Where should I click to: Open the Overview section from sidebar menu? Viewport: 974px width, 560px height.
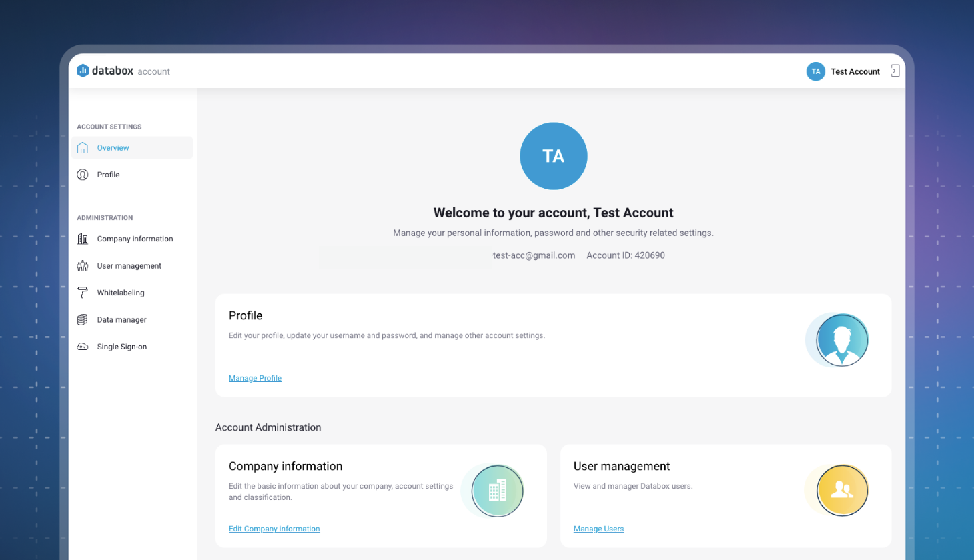click(113, 147)
